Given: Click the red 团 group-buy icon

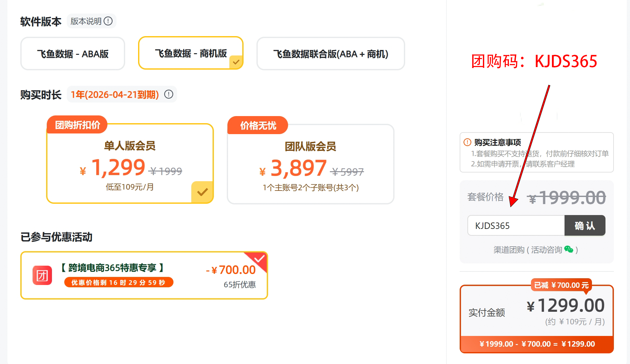Looking at the screenshot, I should [42, 275].
